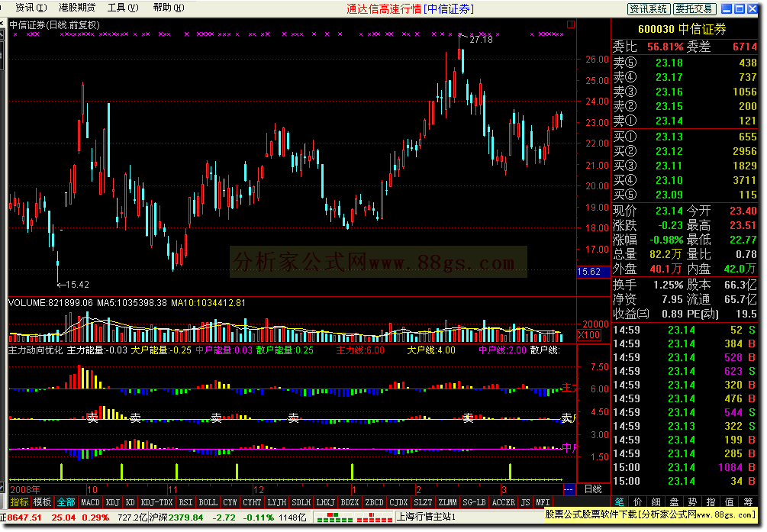Viewport: 767px width, 532px height.
Task: Click the 沪深 2379.84 index quote
Action: point(176,517)
